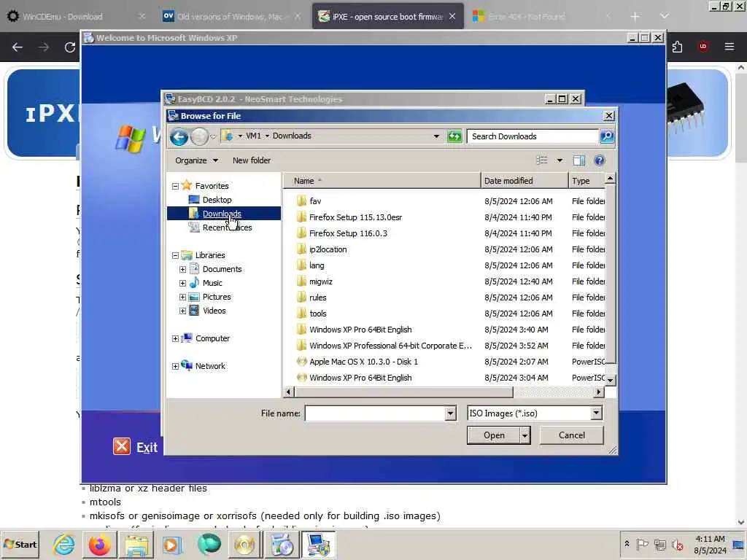This screenshot has height=560, width=747.
Task: Expand the Music library node
Action: [x=182, y=284]
